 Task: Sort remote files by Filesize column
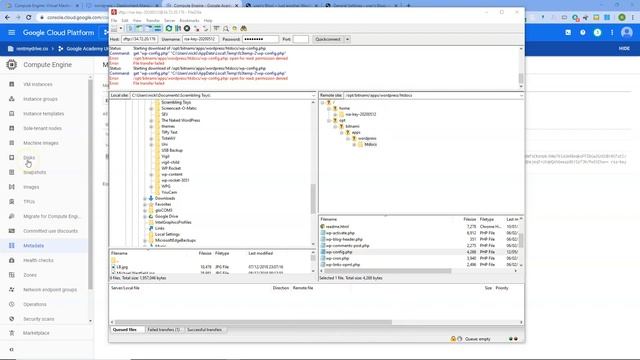coord(469,219)
